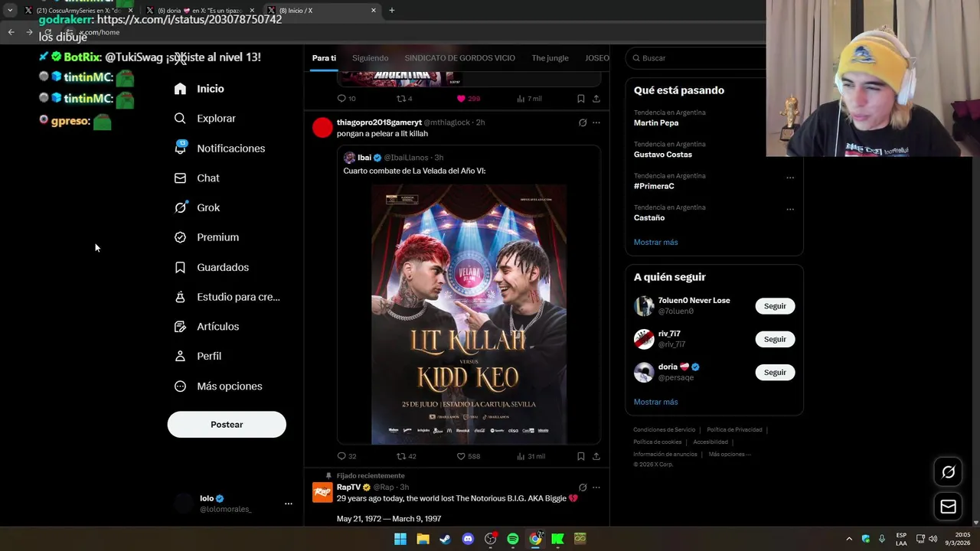Like the tweet with 588 likes
Image resolution: width=980 pixels, height=551 pixels.
468,456
